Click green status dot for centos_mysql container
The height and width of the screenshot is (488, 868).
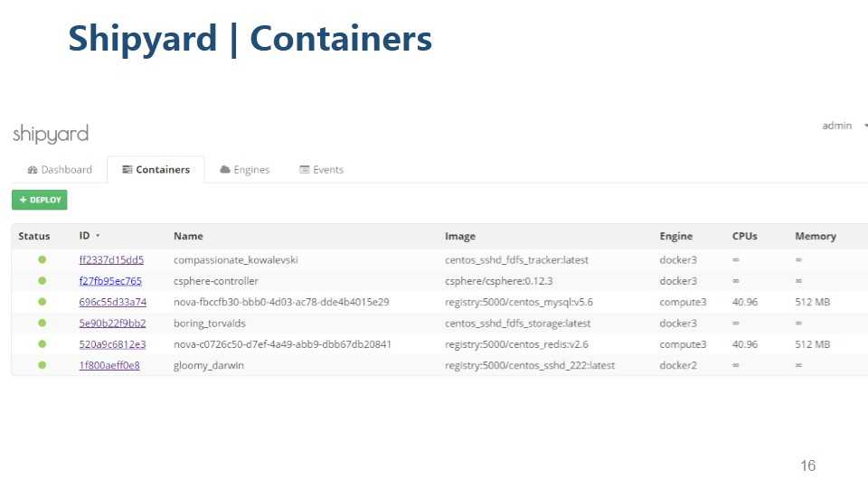(42, 302)
